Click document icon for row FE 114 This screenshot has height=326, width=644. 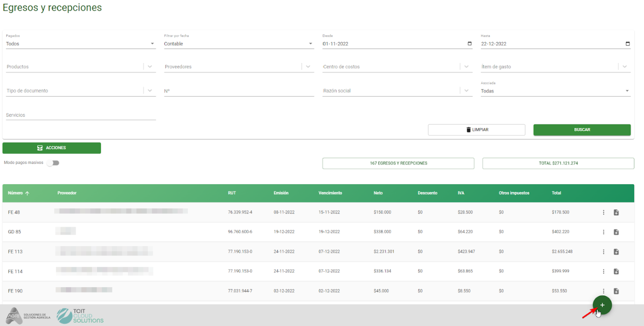pyautogui.click(x=616, y=272)
